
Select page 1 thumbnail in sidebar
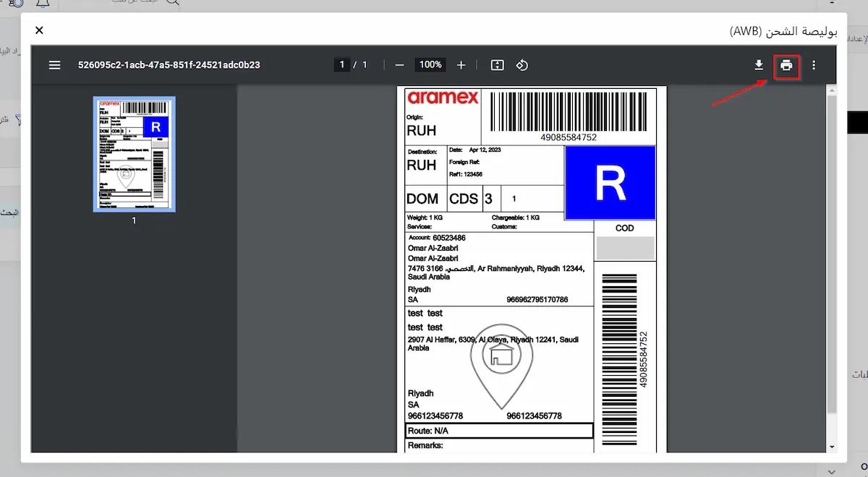134,154
